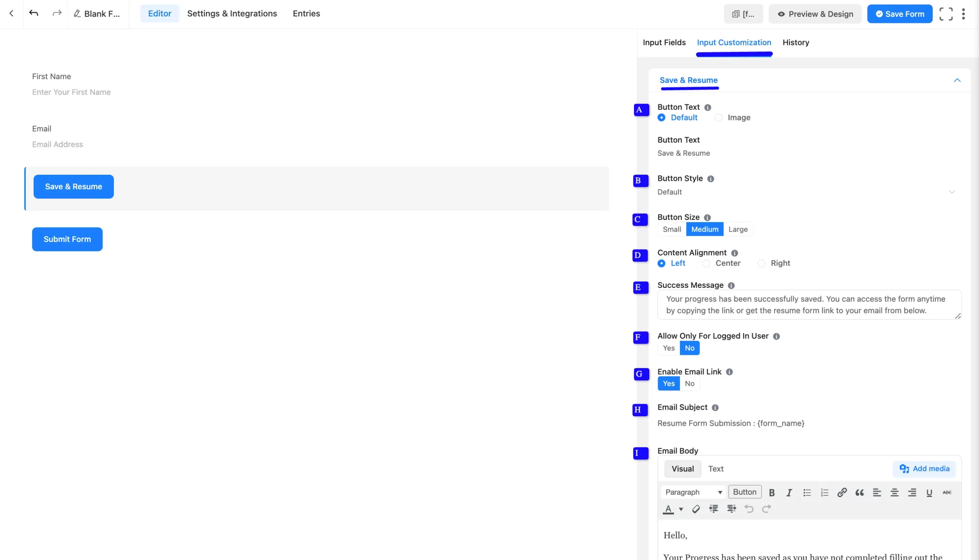Select Image radio for Button Text

coord(718,118)
